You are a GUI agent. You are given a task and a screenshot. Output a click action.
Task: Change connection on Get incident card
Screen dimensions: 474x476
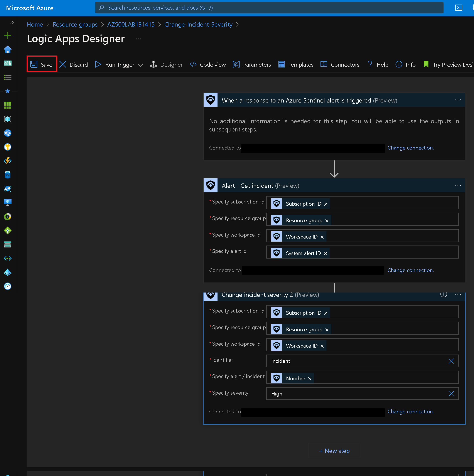click(410, 270)
